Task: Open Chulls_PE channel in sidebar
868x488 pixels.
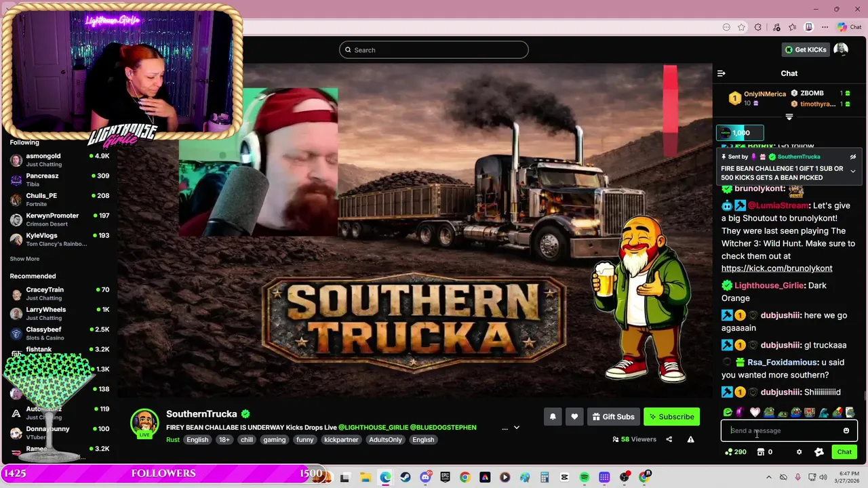Action: point(60,199)
